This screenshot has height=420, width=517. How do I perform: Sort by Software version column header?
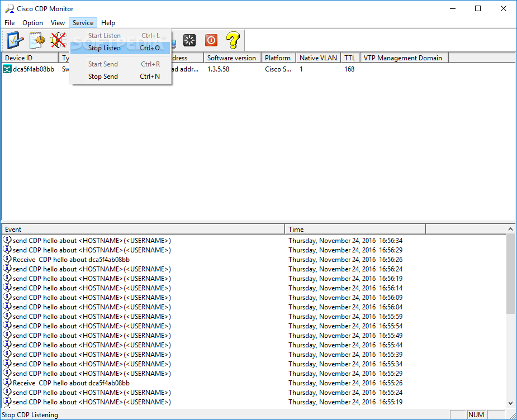tap(232, 58)
